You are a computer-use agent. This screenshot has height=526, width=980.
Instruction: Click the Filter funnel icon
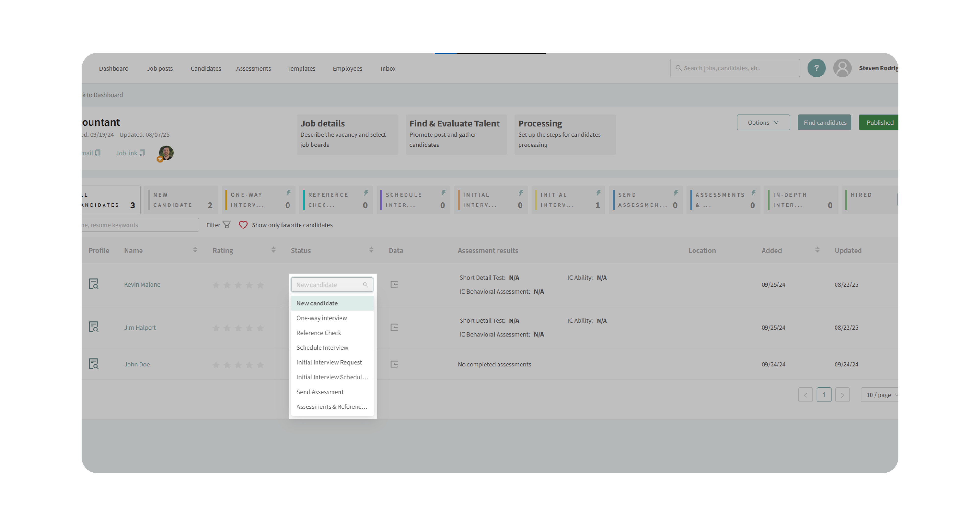point(227,225)
